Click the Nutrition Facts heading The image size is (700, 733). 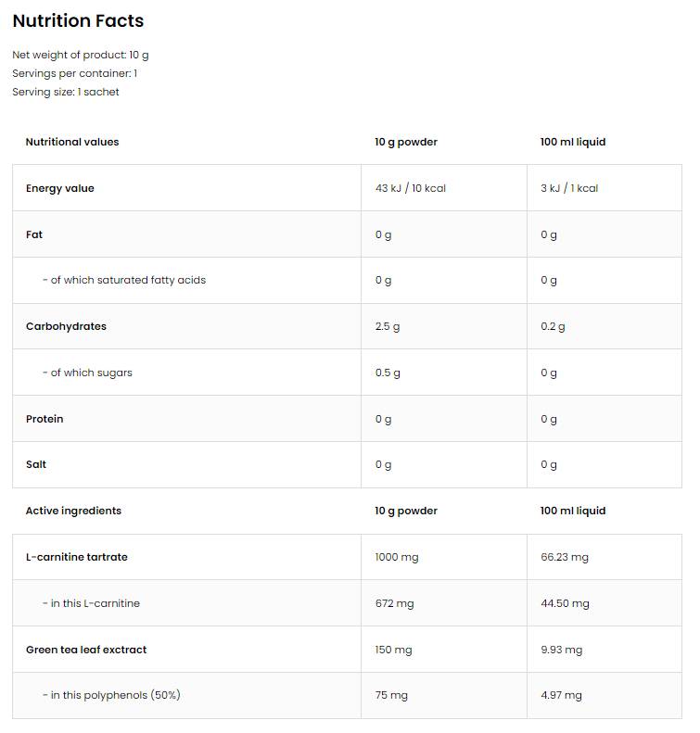click(78, 20)
